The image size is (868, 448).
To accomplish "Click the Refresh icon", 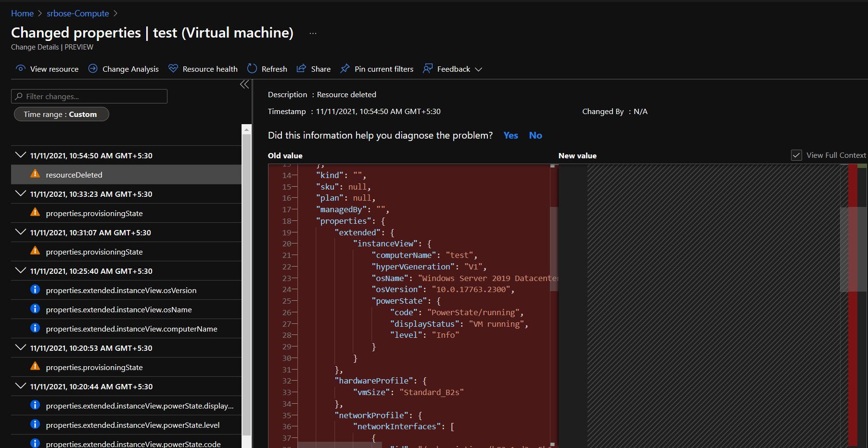I will [x=252, y=69].
